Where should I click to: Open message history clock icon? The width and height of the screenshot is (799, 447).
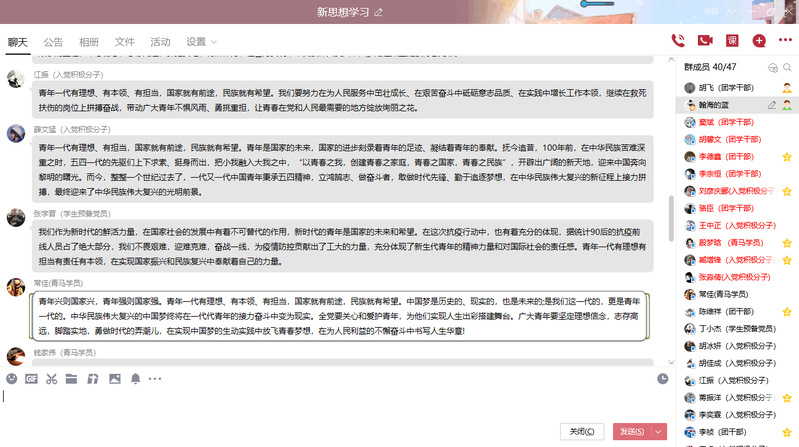[x=662, y=379]
